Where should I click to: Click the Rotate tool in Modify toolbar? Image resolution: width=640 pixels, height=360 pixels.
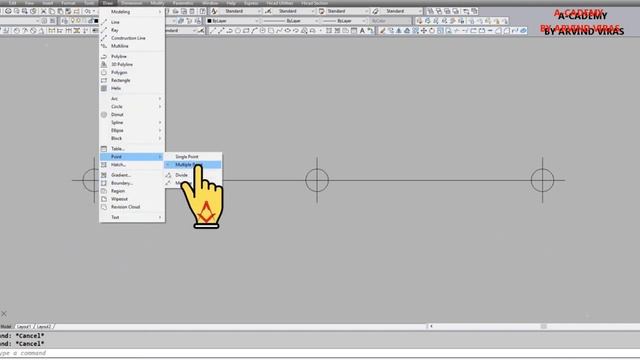[x=432, y=31]
